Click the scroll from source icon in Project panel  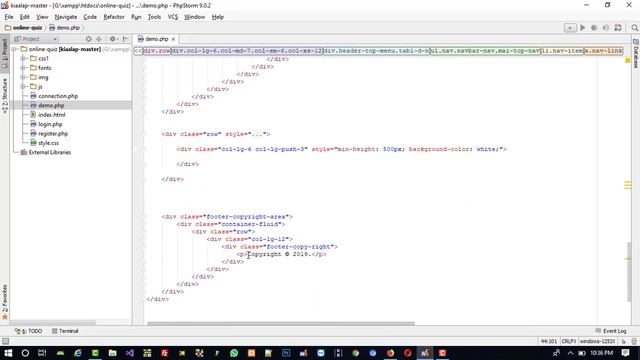click(x=88, y=39)
